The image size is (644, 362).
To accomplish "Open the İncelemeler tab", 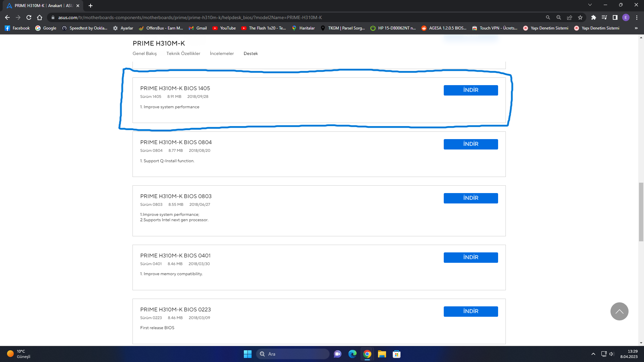I will tap(222, 54).
